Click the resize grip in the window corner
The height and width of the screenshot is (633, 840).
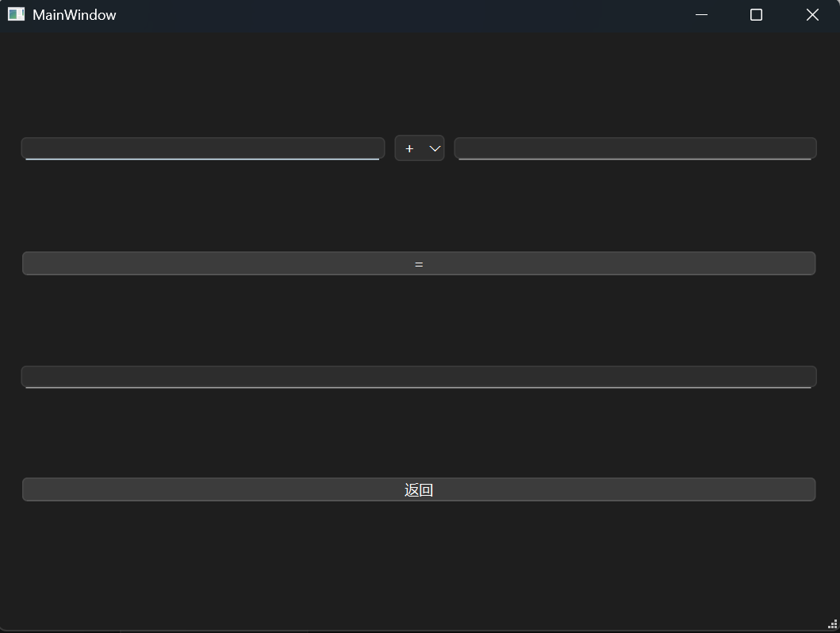(x=833, y=624)
